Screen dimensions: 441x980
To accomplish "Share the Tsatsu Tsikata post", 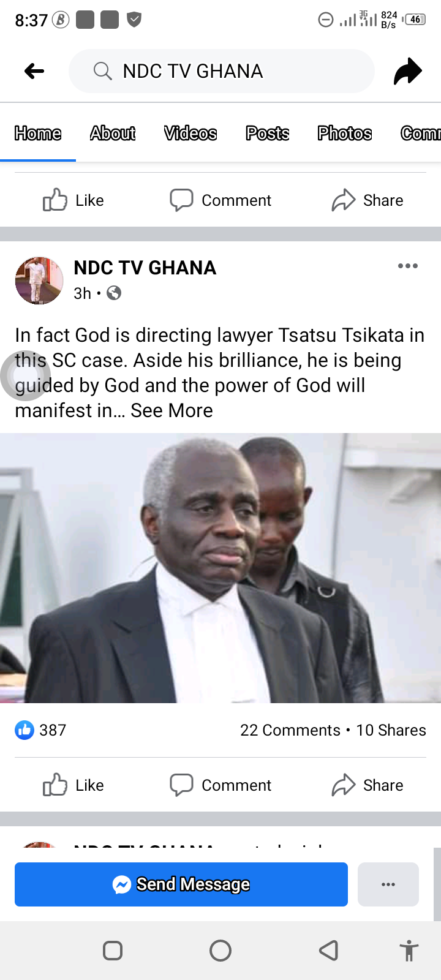I will 367,785.
